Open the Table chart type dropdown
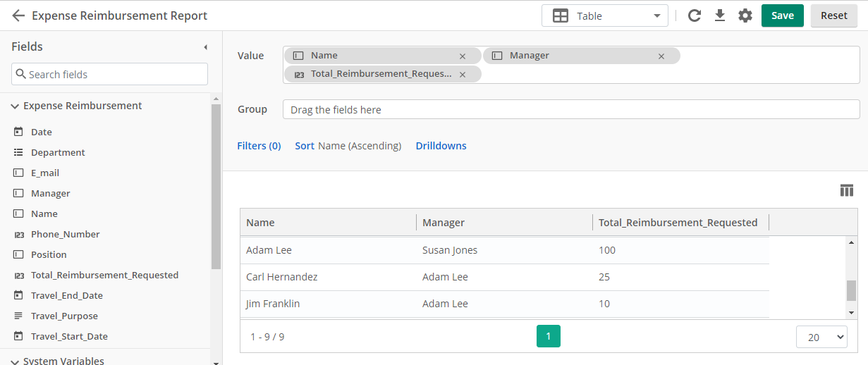 (x=604, y=16)
